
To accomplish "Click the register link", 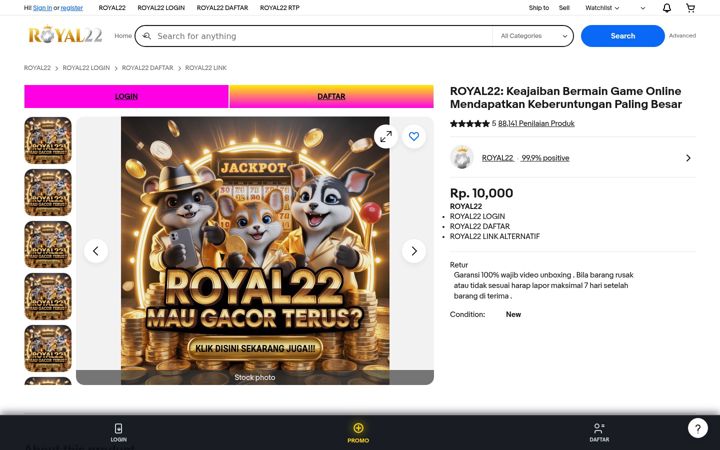I will click(x=72, y=8).
